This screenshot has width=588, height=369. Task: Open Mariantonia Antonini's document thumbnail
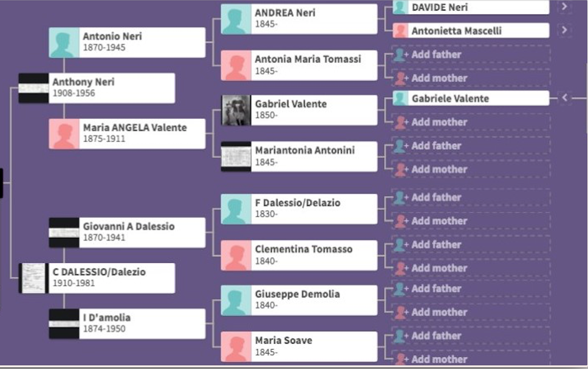click(x=236, y=157)
